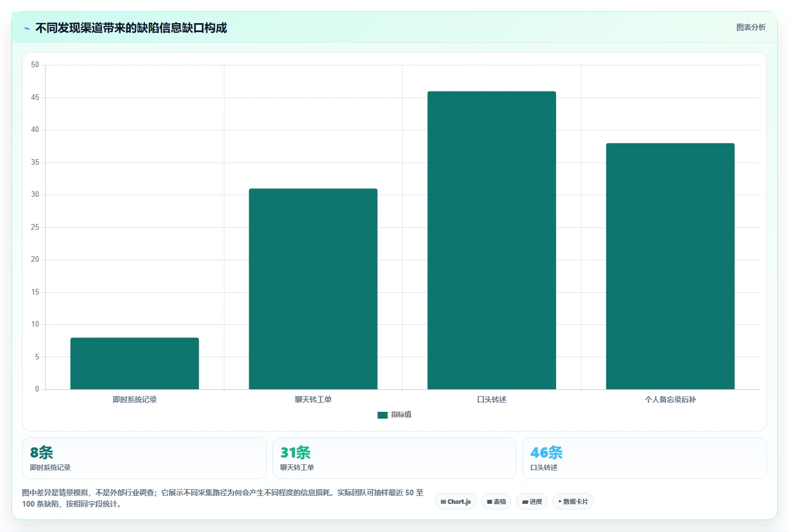789x532 pixels.
Task: Click the y-axis tick value 25
Action: point(35,227)
